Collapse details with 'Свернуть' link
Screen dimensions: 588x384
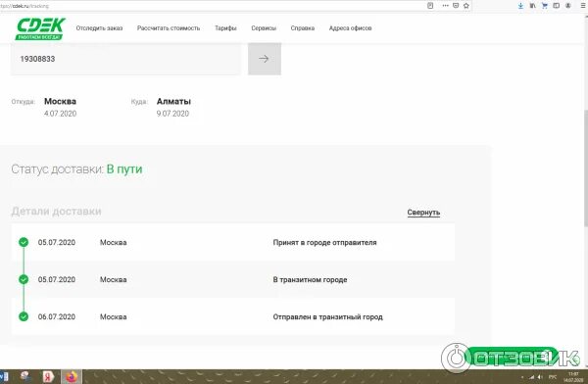coord(423,213)
